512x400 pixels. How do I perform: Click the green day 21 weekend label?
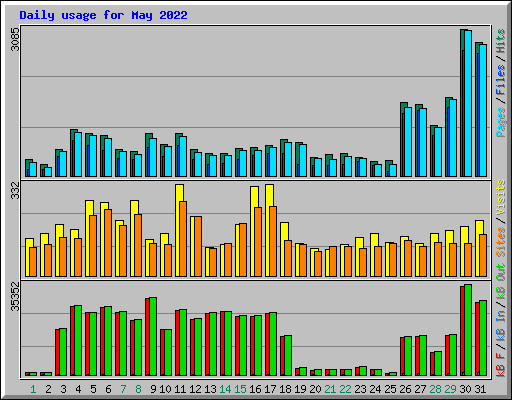(330, 389)
